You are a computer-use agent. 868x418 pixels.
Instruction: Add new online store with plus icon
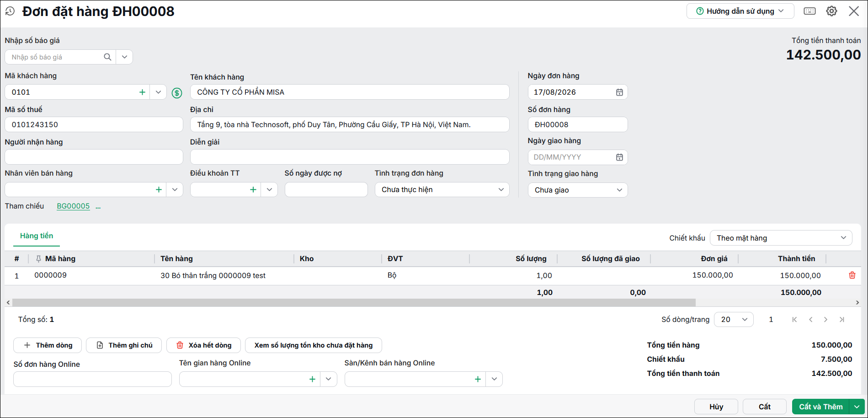[x=312, y=379]
